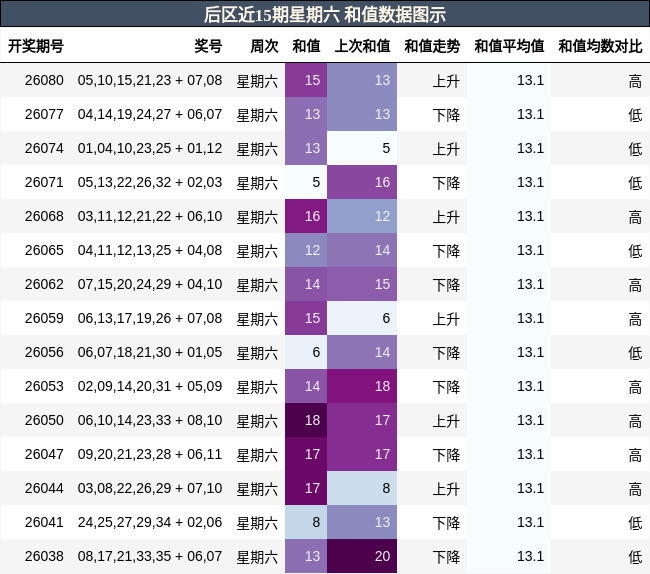The width and height of the screenshot is (650, 574).
Task: Click the 上次和值 column header
Action: click(362, 46)
